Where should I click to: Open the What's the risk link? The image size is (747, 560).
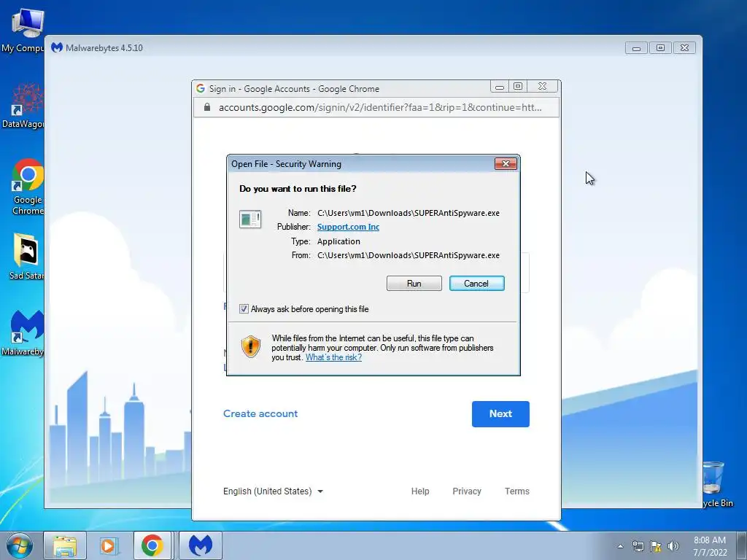click(x=333, y=357)
